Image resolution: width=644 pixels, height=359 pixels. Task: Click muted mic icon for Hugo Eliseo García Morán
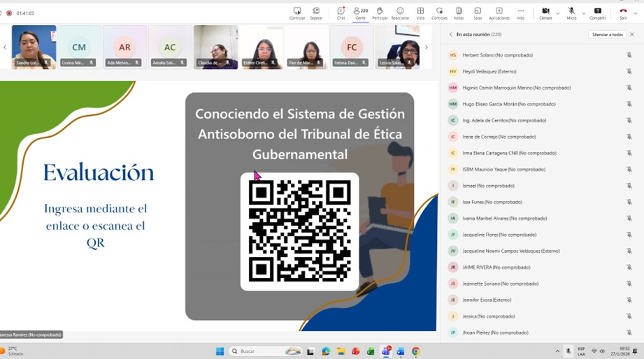coord(629,104)
